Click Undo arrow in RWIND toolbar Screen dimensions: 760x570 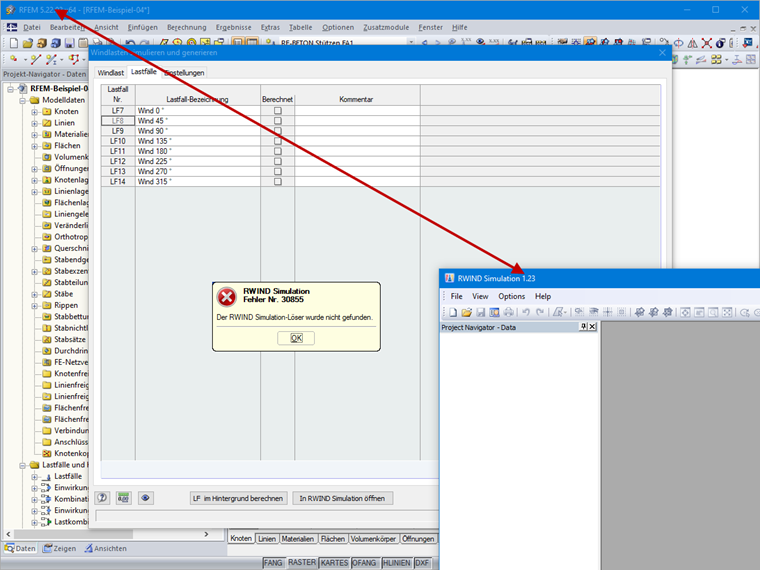pyautogui.click(x=526, y=312)
